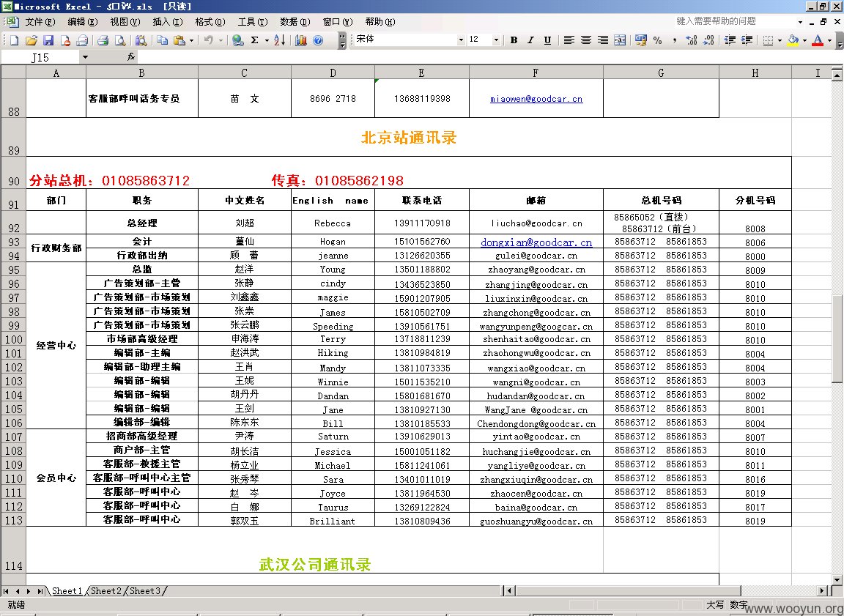The image size is (844, 616).
Task: Open the miaowen@goodcar.cn email link
Action: (x=536, y=99)
